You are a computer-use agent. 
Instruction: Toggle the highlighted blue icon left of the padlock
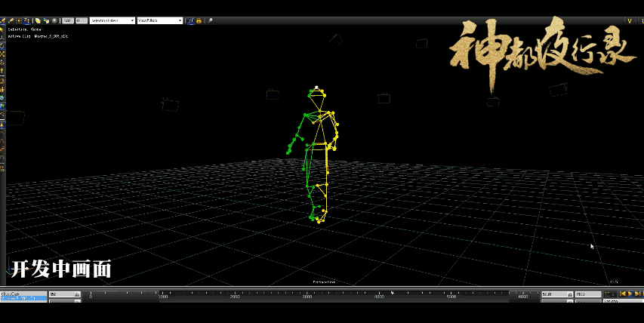[x=191, y=20]
